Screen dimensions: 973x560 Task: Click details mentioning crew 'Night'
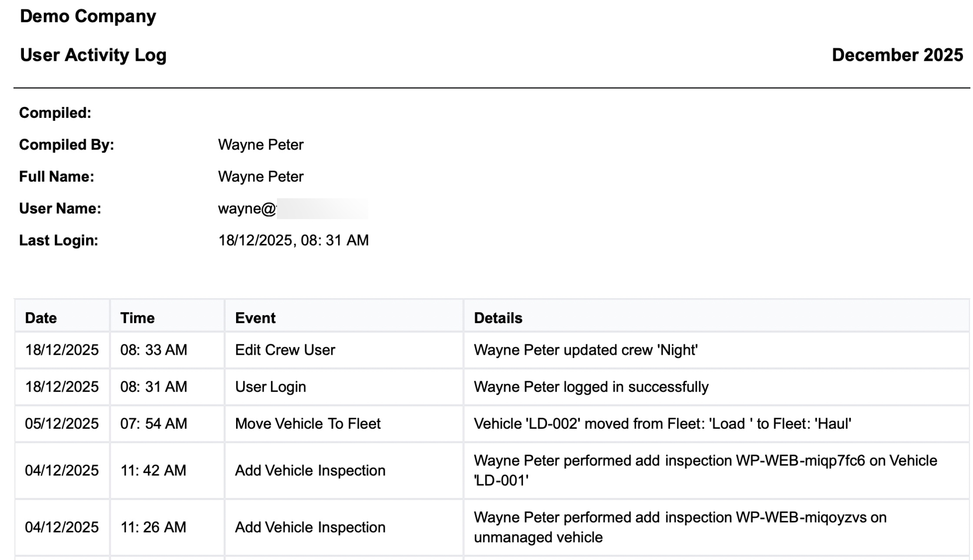[585, 350]
